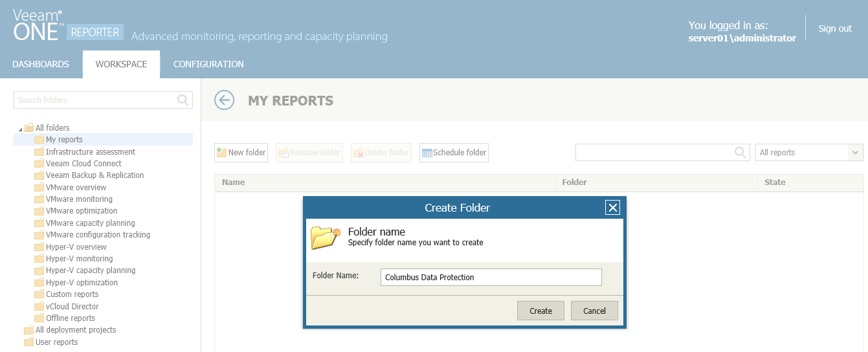868x352 pixels.
Task: Click the Schedule folder toolbar button
Action: (454, 153)
